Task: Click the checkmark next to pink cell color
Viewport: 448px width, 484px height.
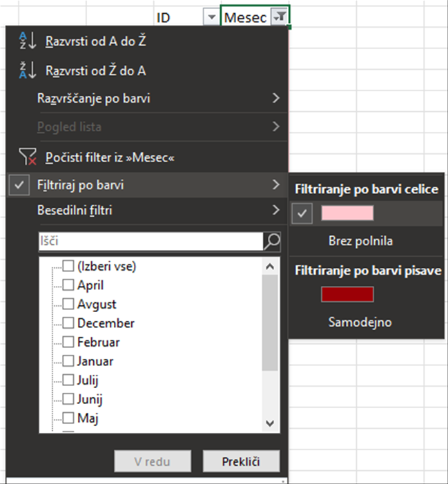Action: coord(302,213)
